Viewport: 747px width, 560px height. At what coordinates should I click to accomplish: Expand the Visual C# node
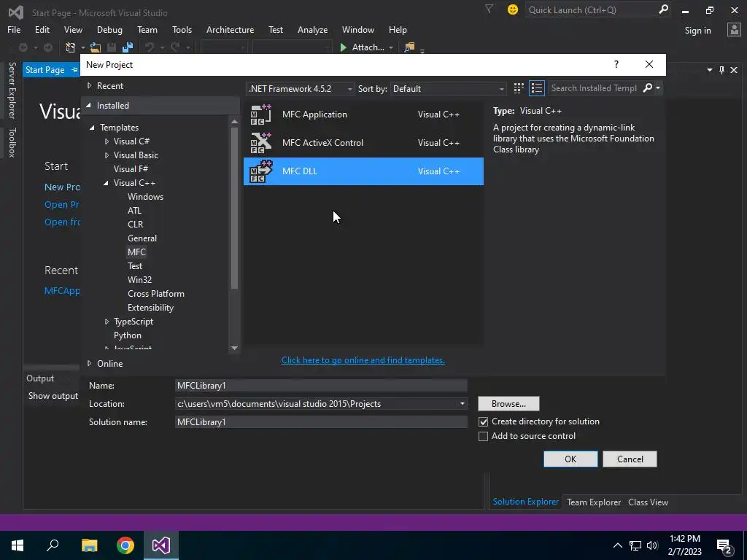point(107,141)
